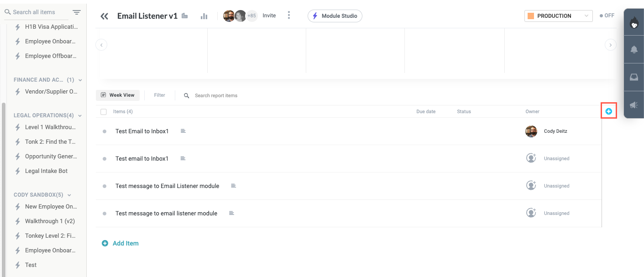Screen dimensions: 644x277
Task: Click Add Item below the list
Action: pos(120,243)
